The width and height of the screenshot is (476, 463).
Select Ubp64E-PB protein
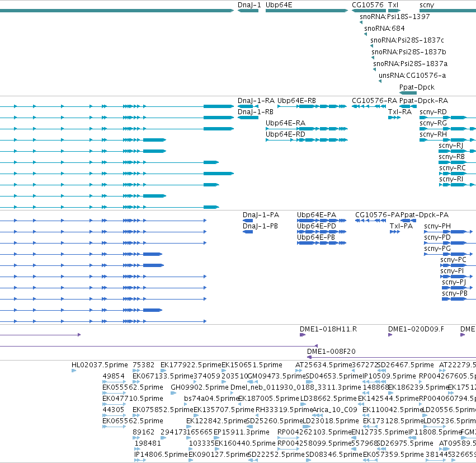[322, 243]
